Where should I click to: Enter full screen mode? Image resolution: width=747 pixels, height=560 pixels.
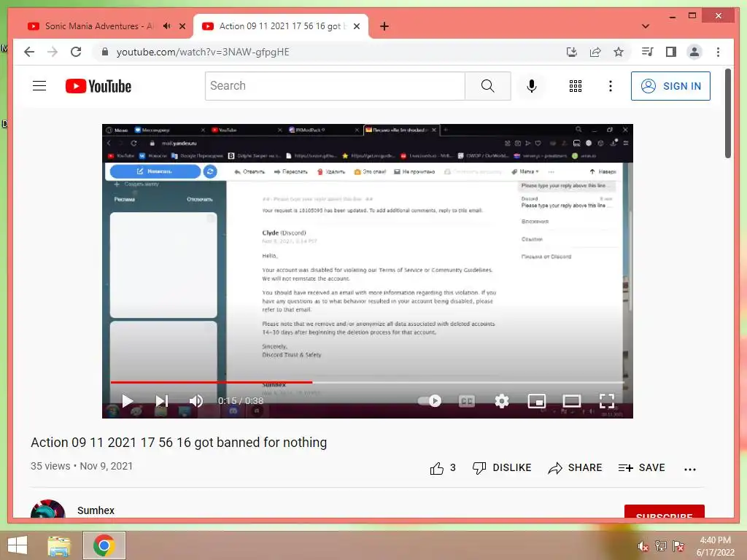pyautogui.click(x=606, y=401)
